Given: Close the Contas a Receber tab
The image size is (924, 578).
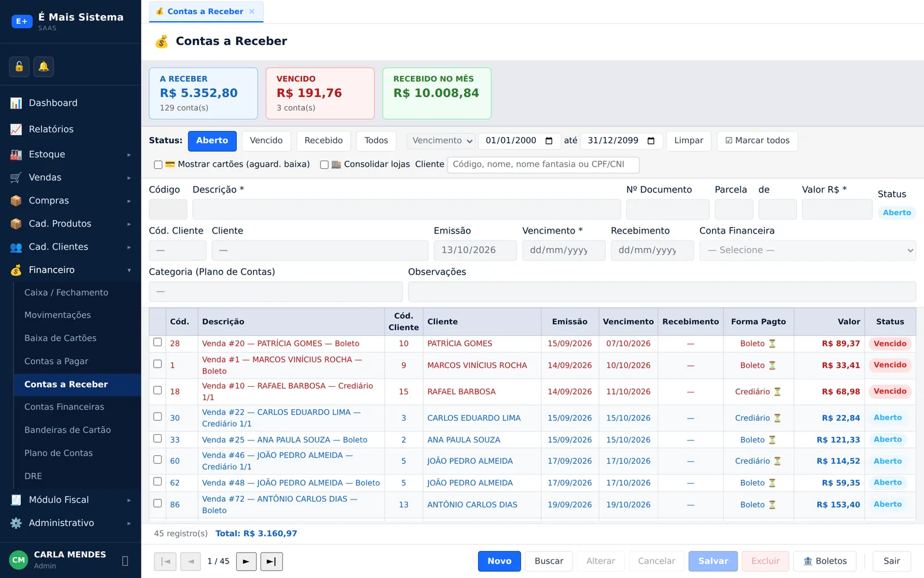Looking at the screenshot, I should (252, 12).
